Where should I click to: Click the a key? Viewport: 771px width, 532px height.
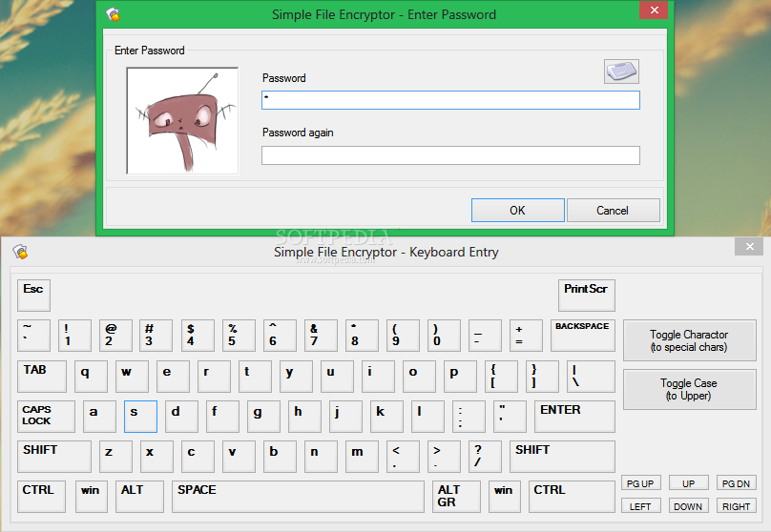tap(100, 417)
